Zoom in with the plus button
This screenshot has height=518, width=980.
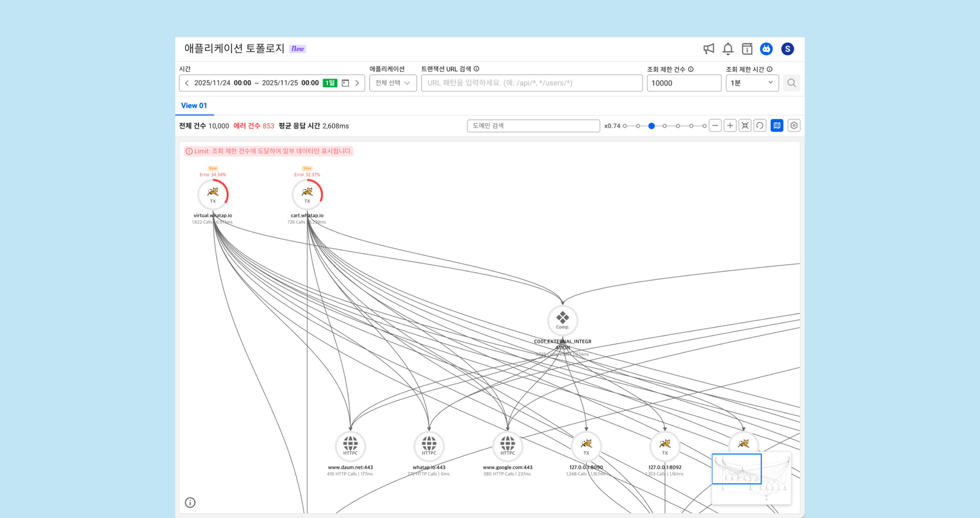pyautogui.click(x=730, y=126)
